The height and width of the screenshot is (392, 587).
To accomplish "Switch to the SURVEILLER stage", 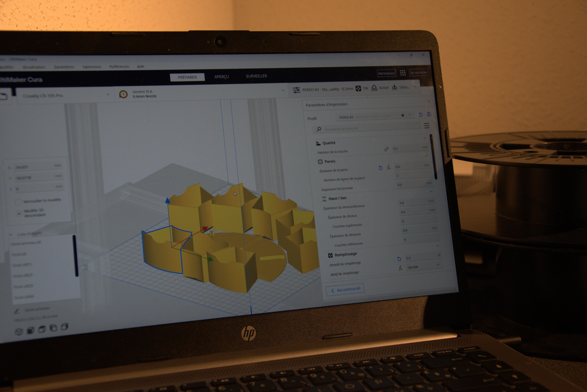I will click(256, 76).
